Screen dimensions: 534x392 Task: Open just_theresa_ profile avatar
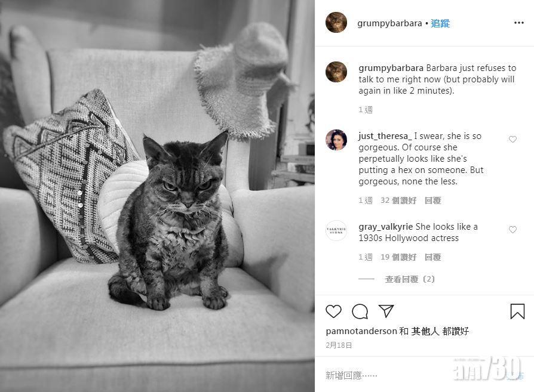click(336, 140)
